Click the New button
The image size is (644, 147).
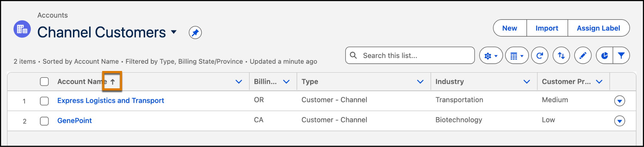(x=510, y=28)
